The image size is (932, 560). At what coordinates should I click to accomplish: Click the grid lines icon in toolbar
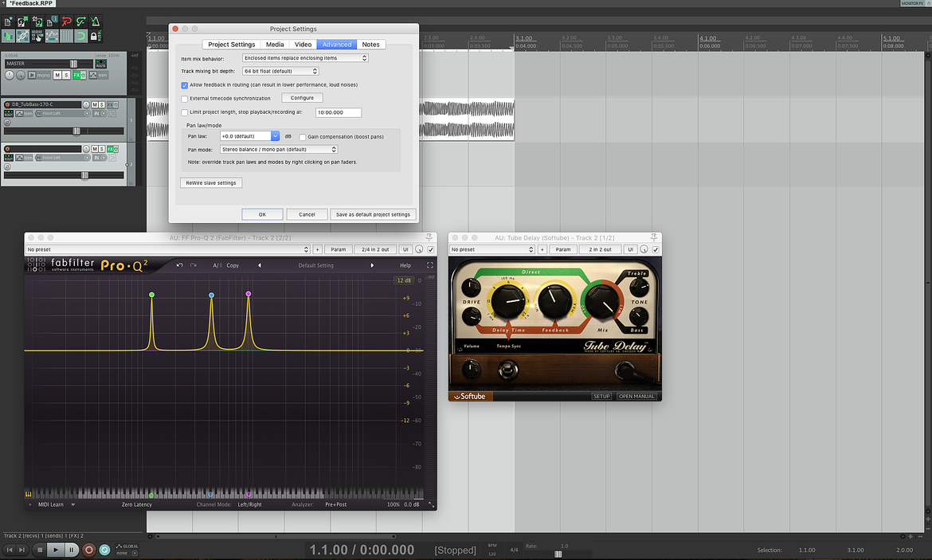[x=66, y=37]
